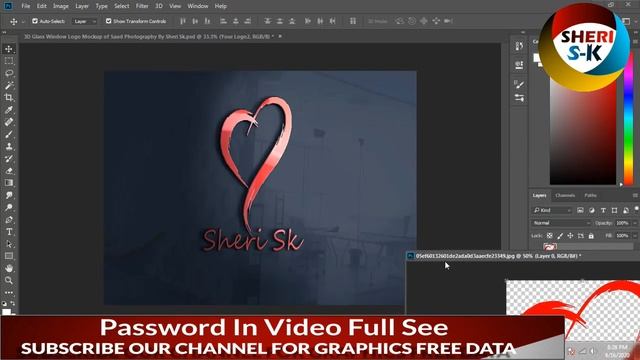Select the History Brush tool
The image size is (640, 360).
[x=9, y=159]
